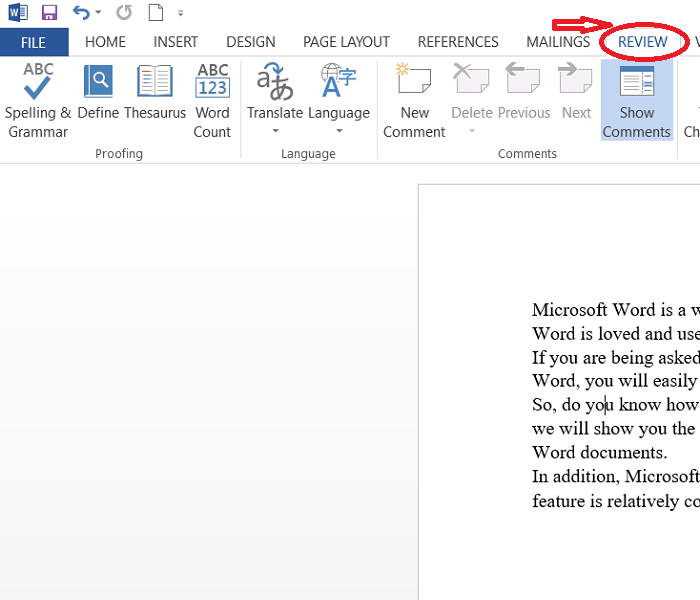Viewport: 700px width, 600px height.
Task: Switch to the HOME tab
Action: [x=105, y=42]
